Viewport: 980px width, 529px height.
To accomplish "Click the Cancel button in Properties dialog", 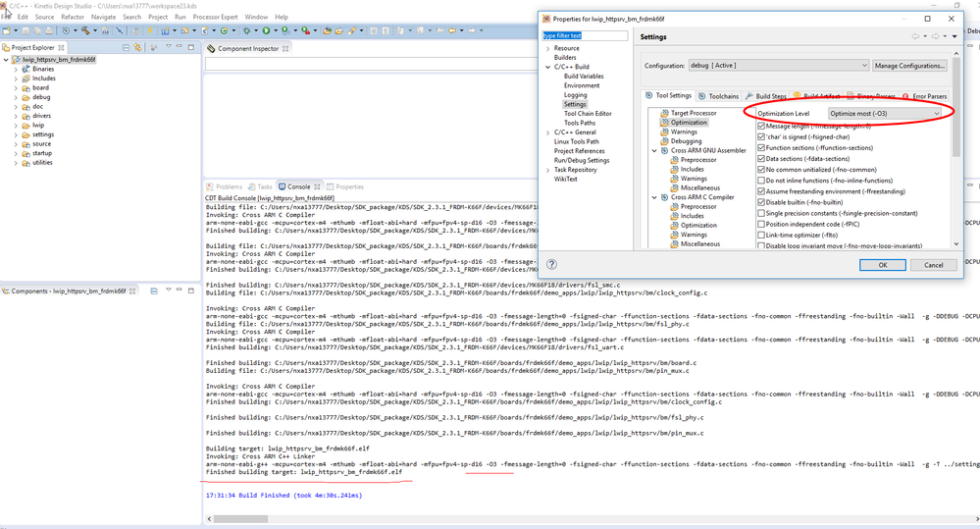I will pos(934,265).
